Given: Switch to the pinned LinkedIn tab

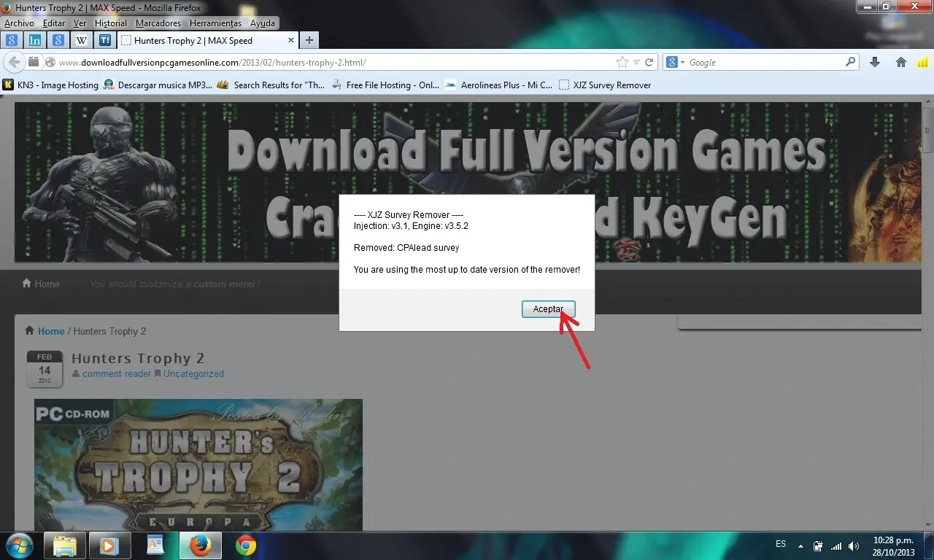Looking at the screenshot, I should click(x=35, y=40).
